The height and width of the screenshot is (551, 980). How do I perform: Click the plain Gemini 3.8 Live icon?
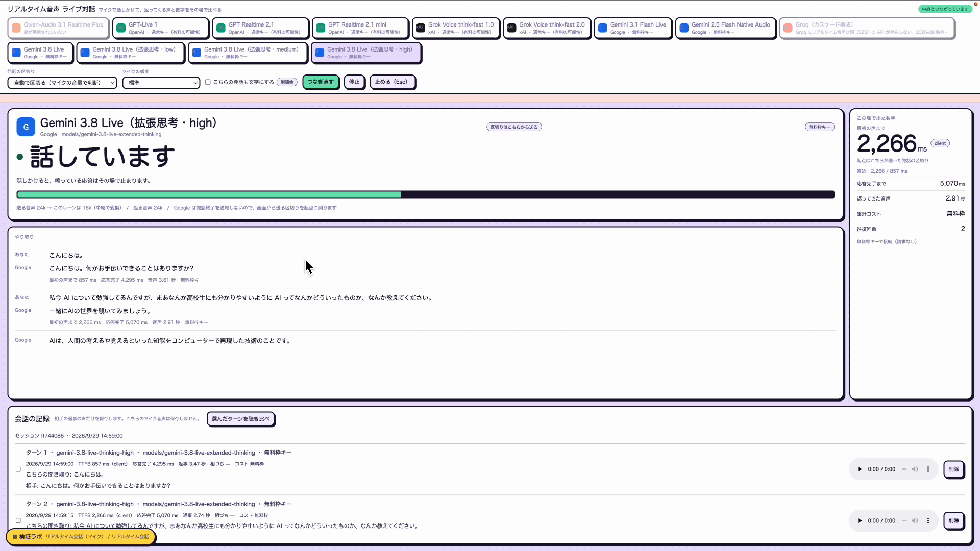coord(16,53)
